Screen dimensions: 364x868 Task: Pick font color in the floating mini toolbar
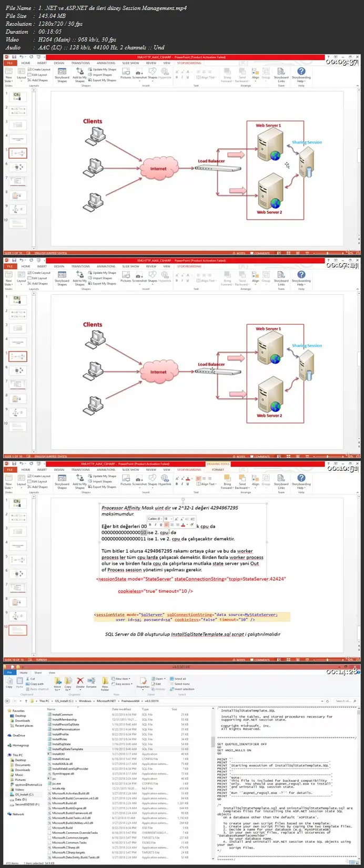click(x=183, y=524)
